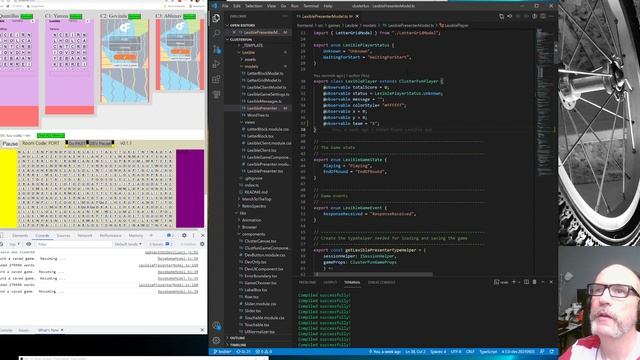Viewport: 640px width, 360px height.
Task: Open WordTree.ts in the explorer
Action: point(258,115)
